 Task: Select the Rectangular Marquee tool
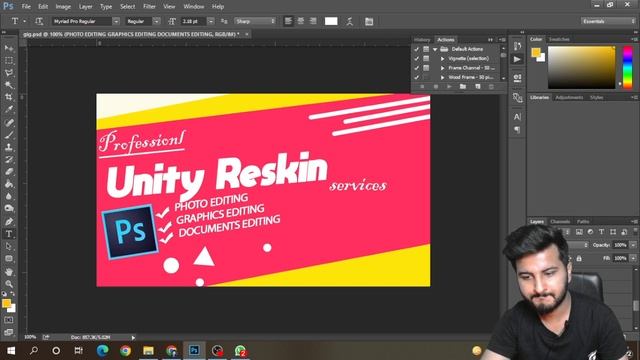tap(9, 60)
